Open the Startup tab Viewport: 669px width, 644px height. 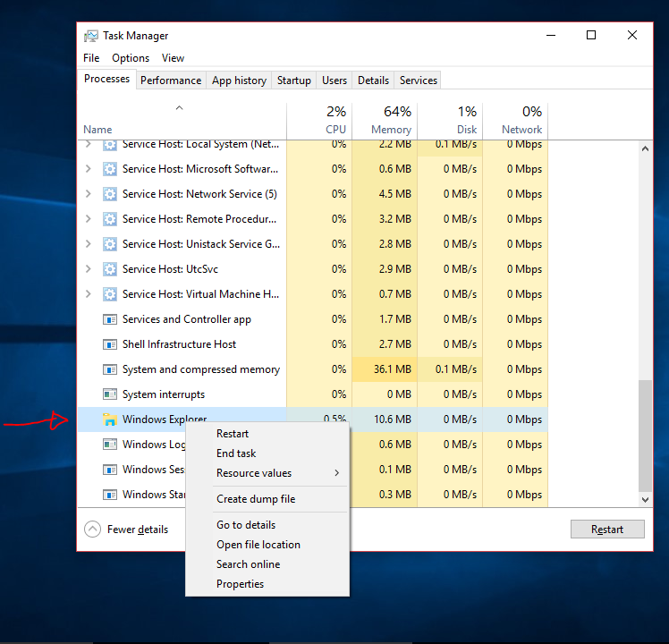293,80
